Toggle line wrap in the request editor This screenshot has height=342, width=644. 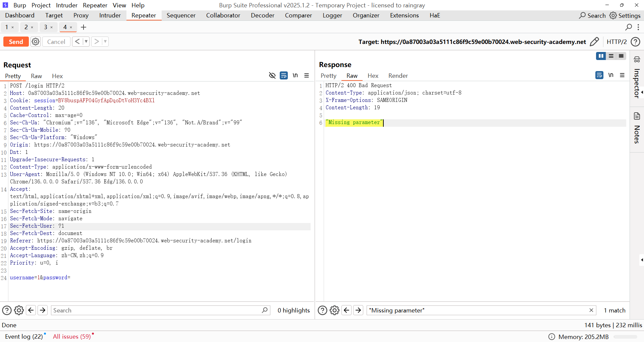284,75
